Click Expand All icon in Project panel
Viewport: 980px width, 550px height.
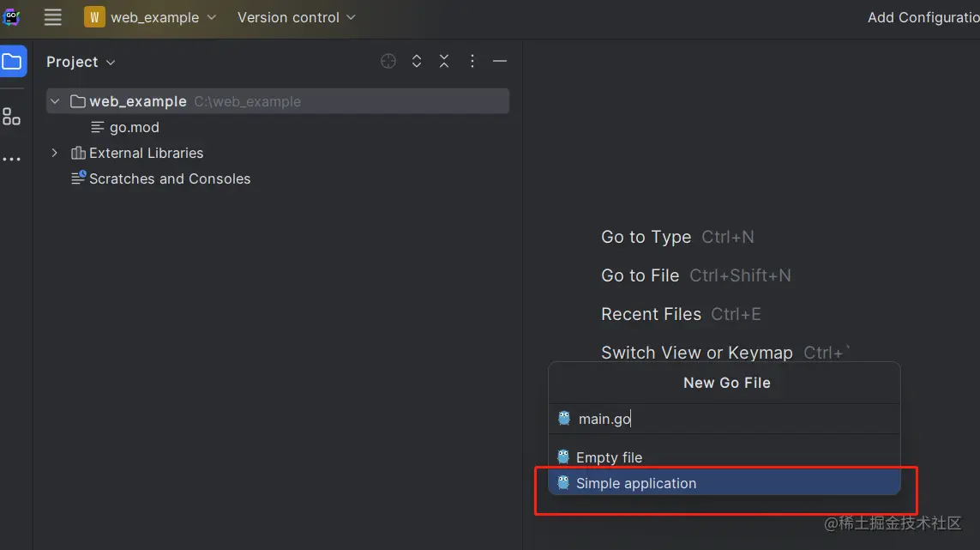(x=417, y=62)
